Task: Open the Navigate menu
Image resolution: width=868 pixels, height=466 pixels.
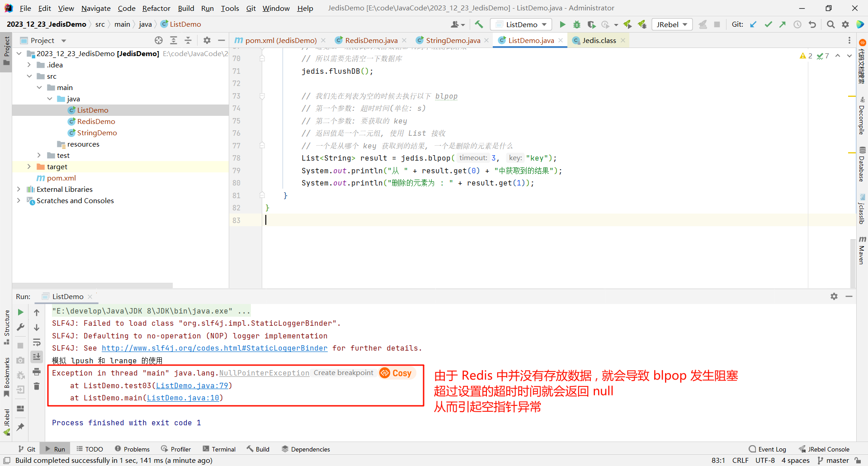Action: pos(96,8)
